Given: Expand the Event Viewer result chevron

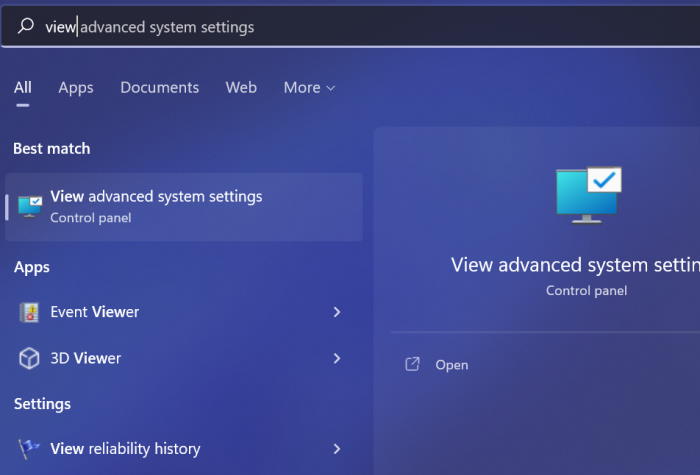Looking at the screenshot, I should point(337,312).
